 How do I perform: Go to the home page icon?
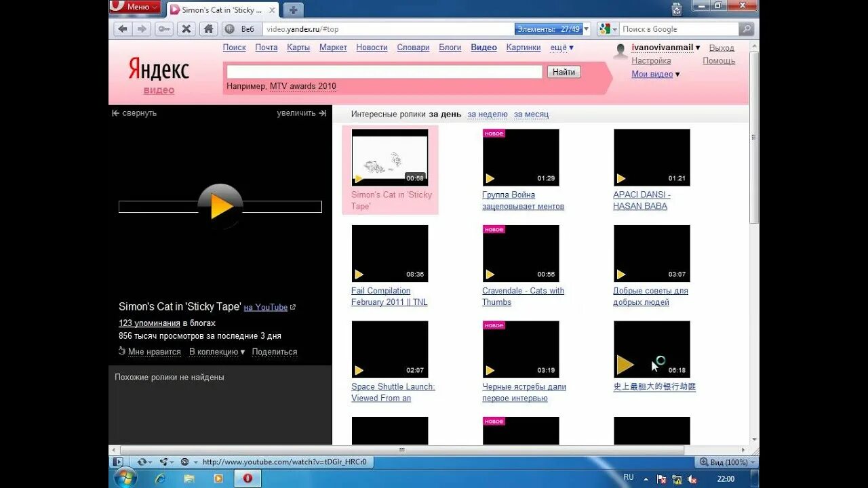208,29
